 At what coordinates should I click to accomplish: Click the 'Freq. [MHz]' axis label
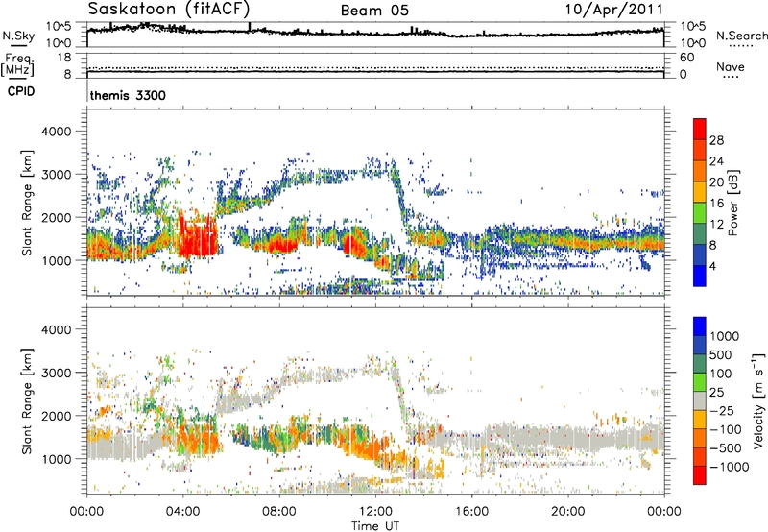click(17, 64)
